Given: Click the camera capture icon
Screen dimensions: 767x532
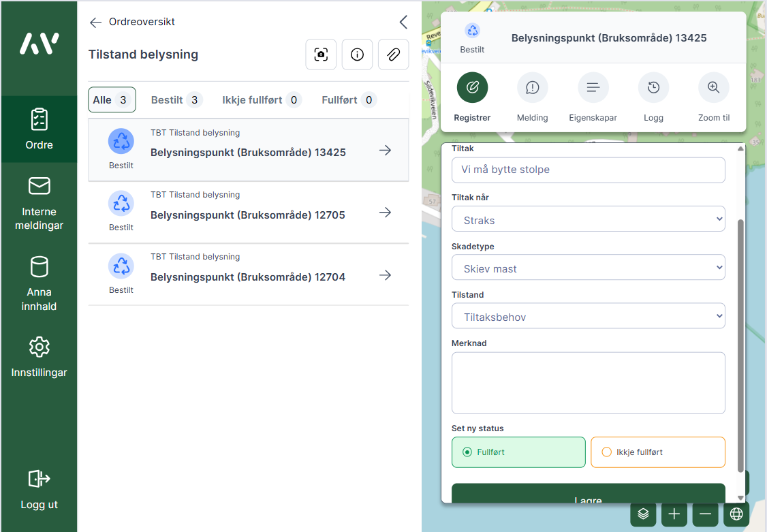Looking at the screenshot, I should (321, 55).
